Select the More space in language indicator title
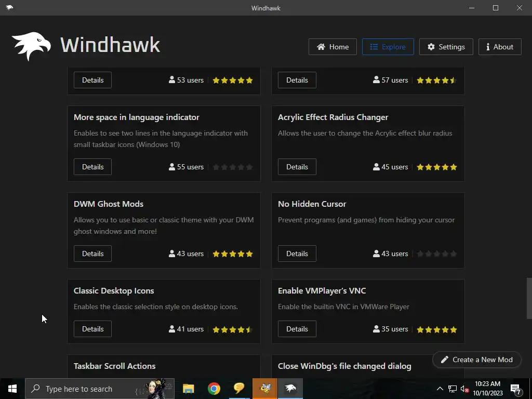This screenshot has height=399, width=532. coord(137,117)
